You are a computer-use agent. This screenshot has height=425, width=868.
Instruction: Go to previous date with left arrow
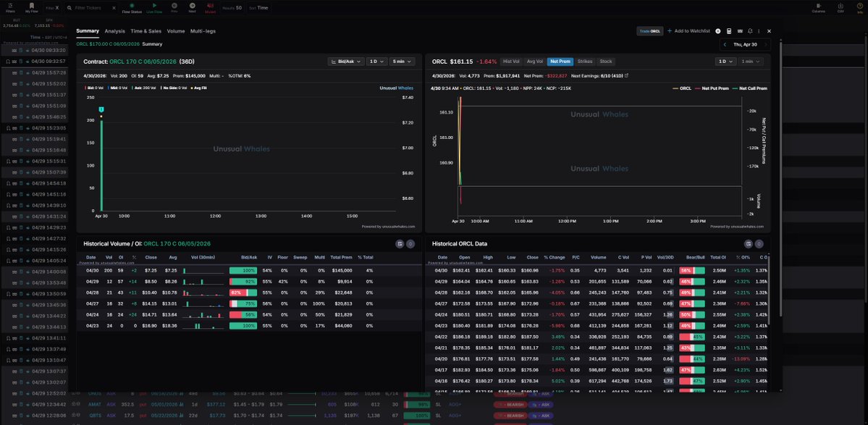coord(725,44)
